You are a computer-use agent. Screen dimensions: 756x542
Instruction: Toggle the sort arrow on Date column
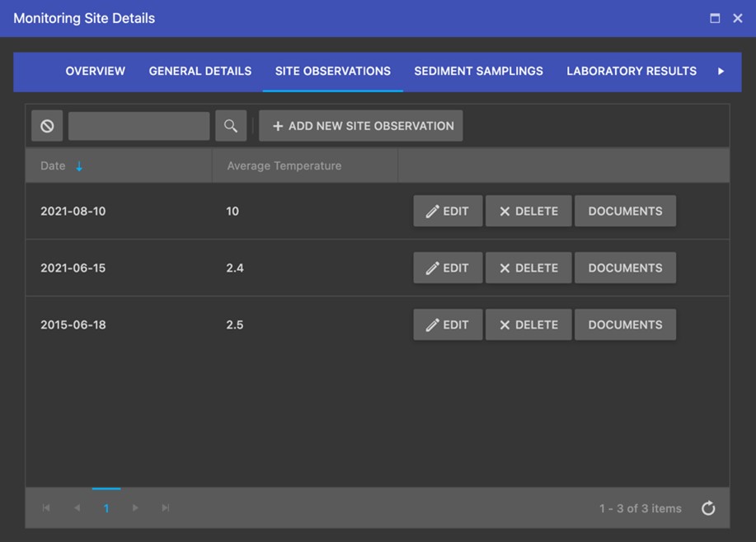click(x=79, y=166)
